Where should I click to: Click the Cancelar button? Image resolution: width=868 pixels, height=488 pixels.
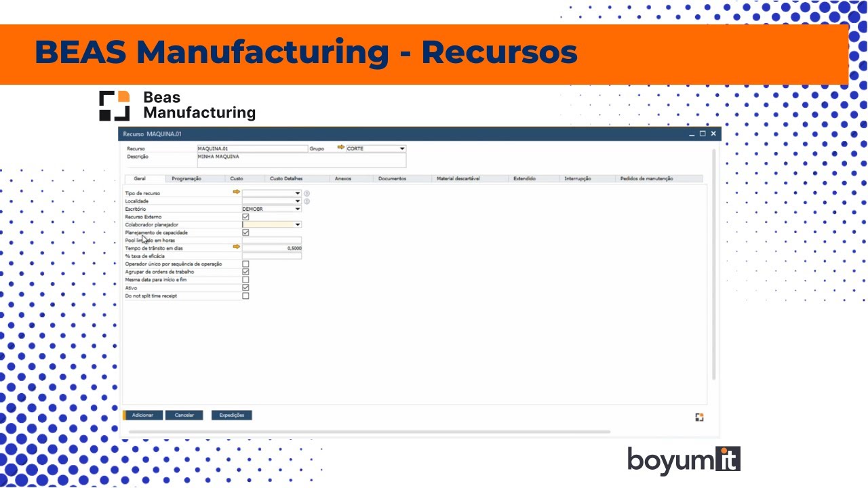(x=184, y=415)
